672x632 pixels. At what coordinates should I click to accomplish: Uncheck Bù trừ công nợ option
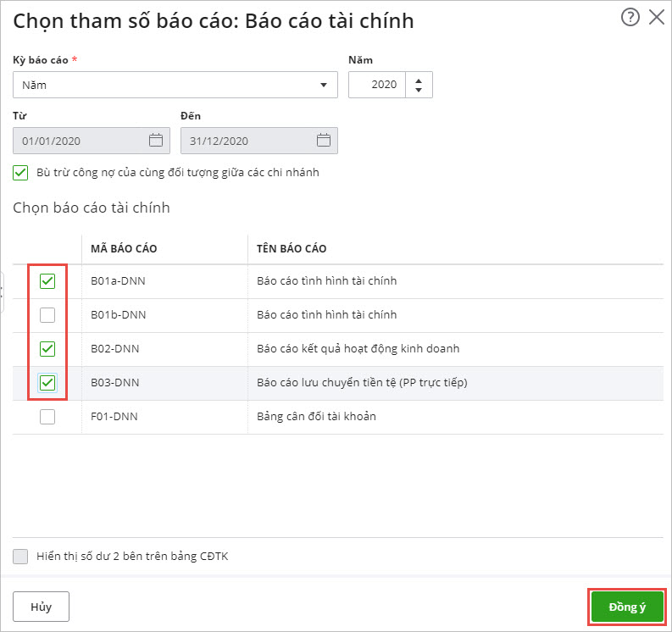coord(20,172)
